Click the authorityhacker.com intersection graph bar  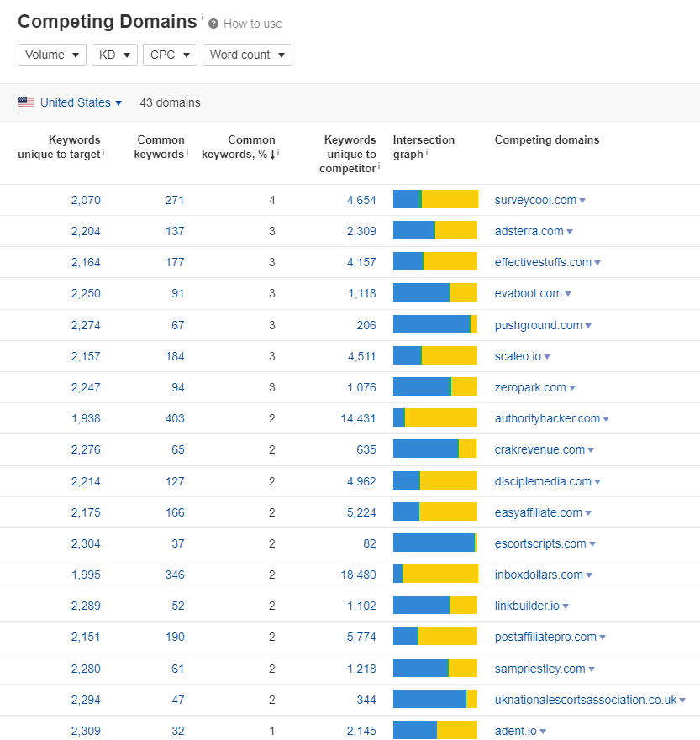(x=435, y=417)
